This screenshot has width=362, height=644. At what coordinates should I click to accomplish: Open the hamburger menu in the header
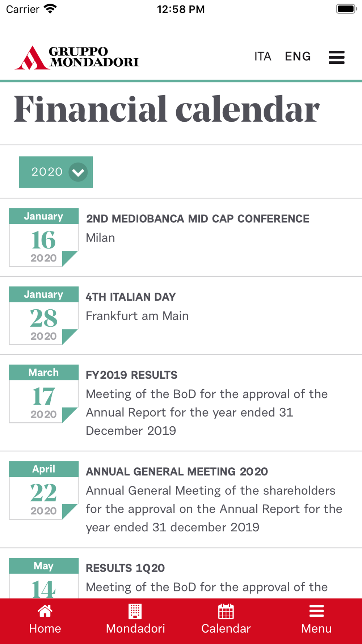[336, 57]
